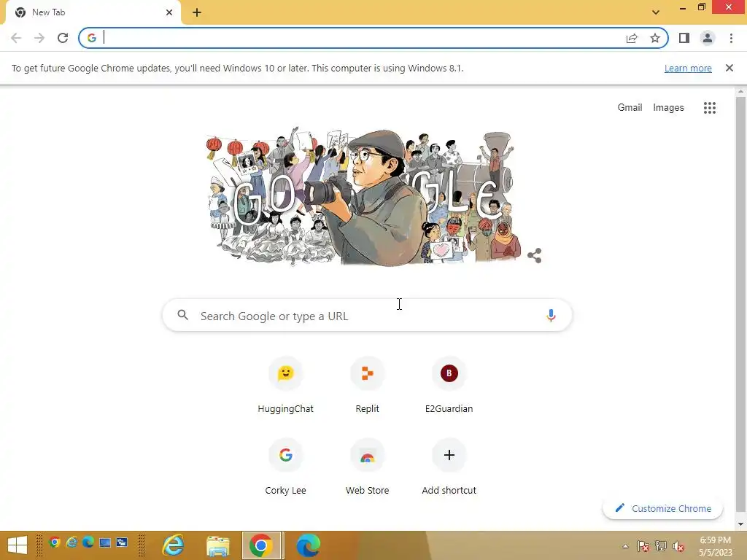This screenshot has height=560, width=747.
Task: Share the doodle using the share icon
Action: (x=535, y=256)
